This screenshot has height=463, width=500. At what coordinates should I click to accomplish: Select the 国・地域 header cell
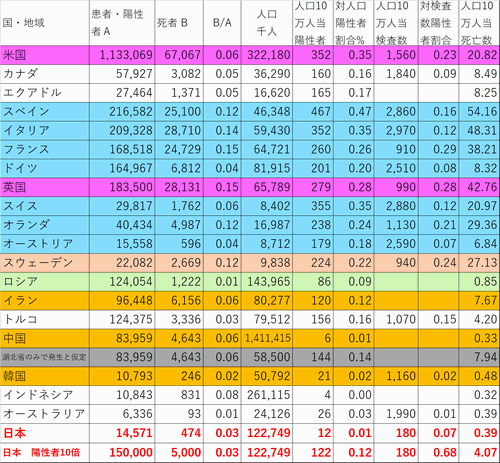tap(45, 23)
